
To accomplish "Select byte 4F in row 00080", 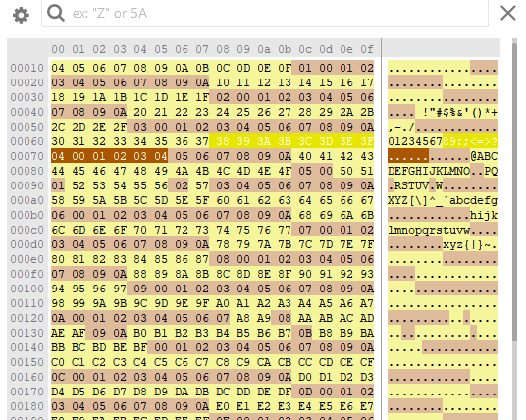I will click(285, 171).
